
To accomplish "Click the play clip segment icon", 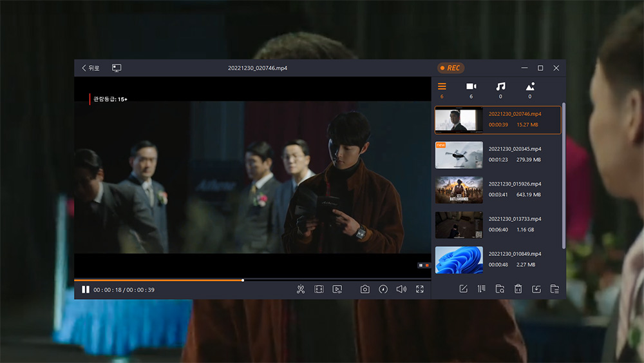I will click(x=337, y=289).
